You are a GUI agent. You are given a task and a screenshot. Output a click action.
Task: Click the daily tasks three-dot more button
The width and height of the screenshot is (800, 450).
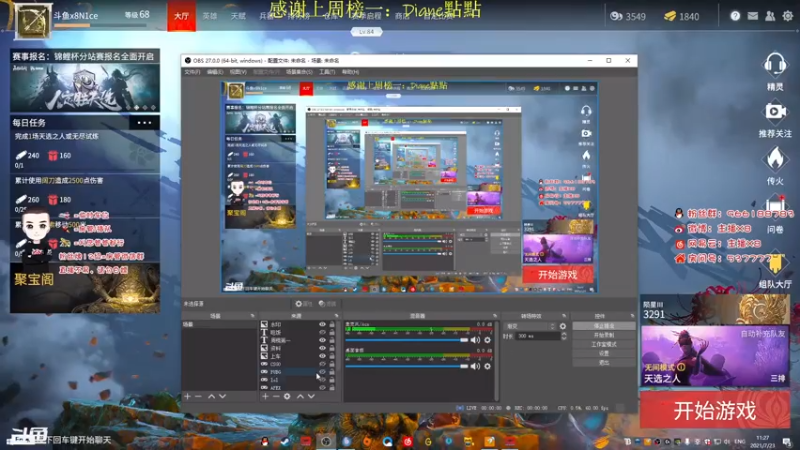pos(144,122)
